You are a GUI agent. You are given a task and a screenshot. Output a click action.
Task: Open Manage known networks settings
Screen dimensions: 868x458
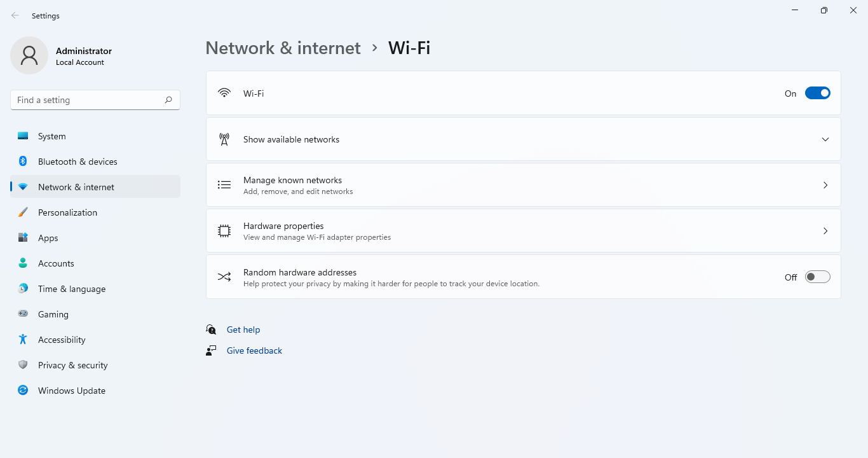522,184
